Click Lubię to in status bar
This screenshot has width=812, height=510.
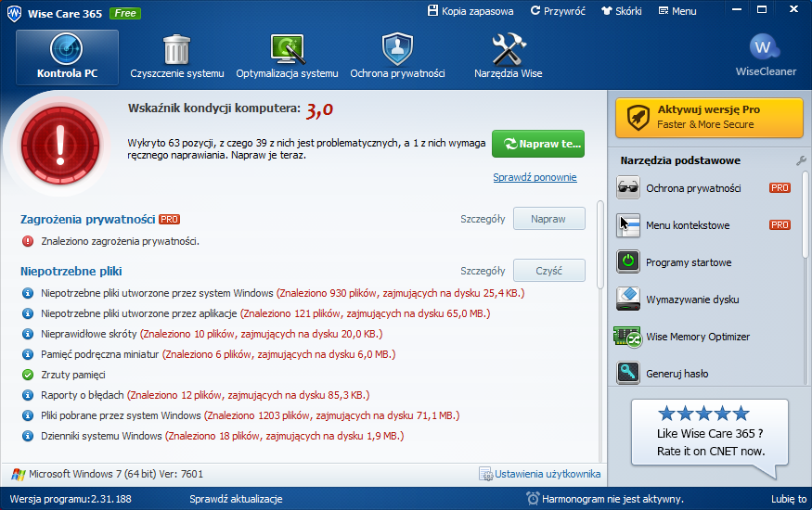(789, 499)
